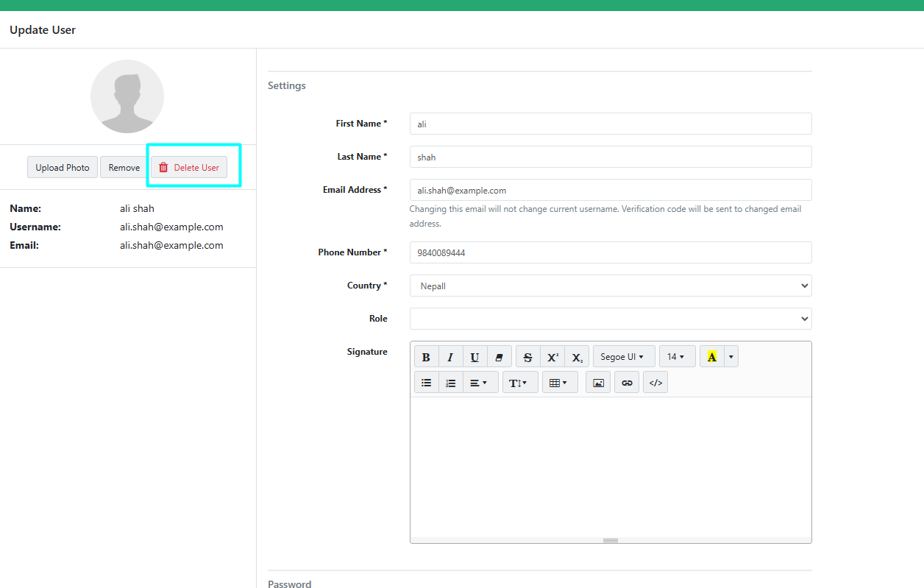The width and height of the screenshot is (924, 588).
Task: Open the Segoe UI font family dropdown
Action: coord(624,357)
